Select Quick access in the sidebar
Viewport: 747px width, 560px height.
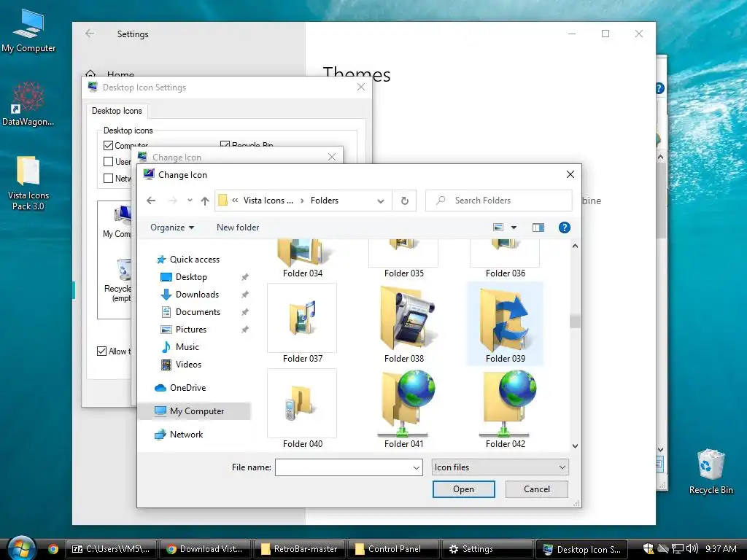point(188,260)
